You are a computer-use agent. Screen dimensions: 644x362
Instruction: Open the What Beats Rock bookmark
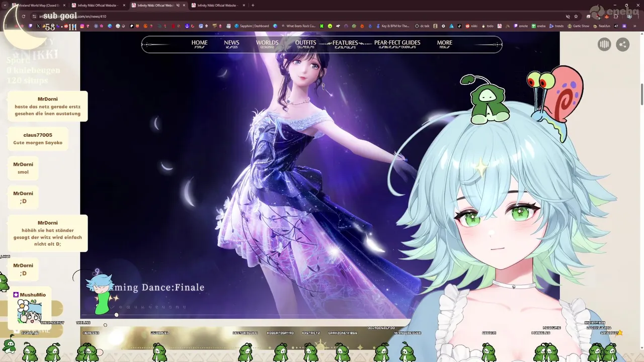click(298, 26)
